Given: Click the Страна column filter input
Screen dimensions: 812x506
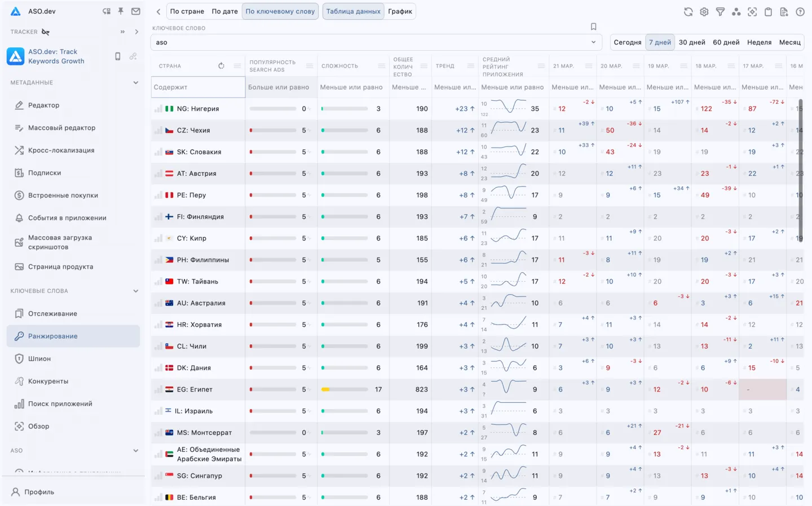Looking at the screenshot, I should (x=197, y=87).
